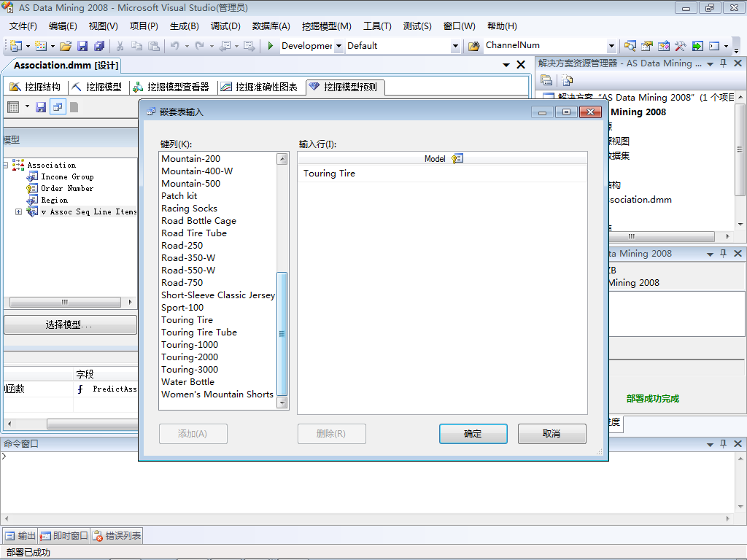Toggle the singleton query icon in prediction toolbar
Viewport: 747px width, 560px height.
[58, 107]
